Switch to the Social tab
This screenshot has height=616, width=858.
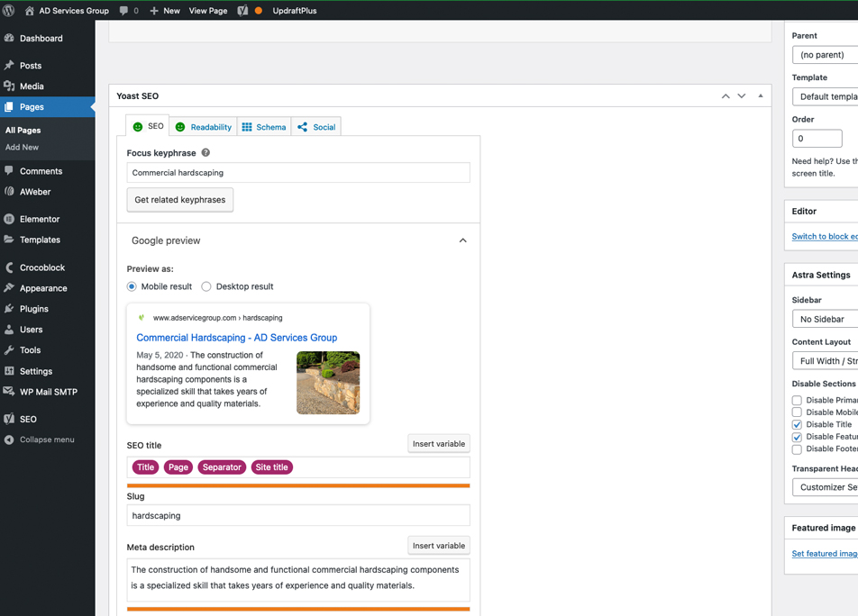[316, 127]
